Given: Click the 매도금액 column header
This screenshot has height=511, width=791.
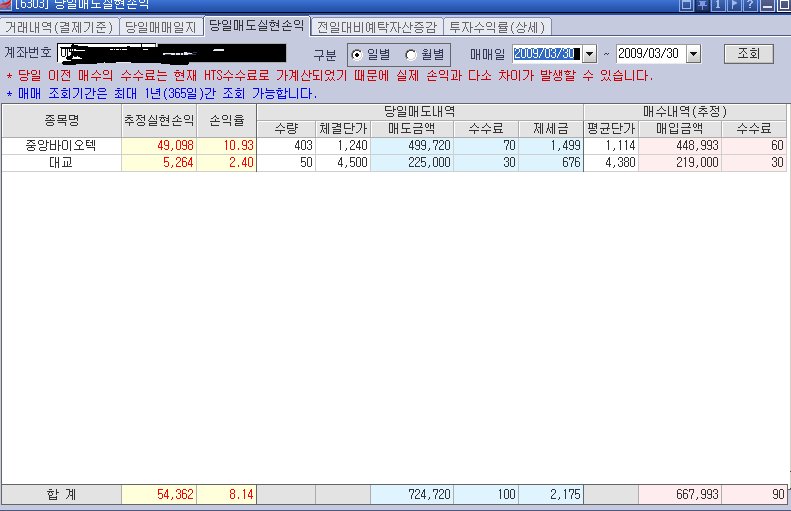Looking at the screenshot, I should tap(412, 129).
